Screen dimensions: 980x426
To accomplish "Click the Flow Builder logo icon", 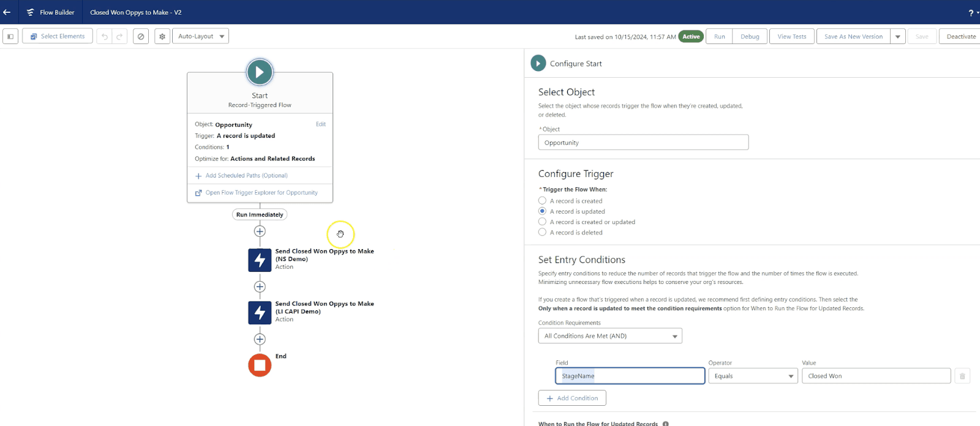I will click(x=30, y=12).
